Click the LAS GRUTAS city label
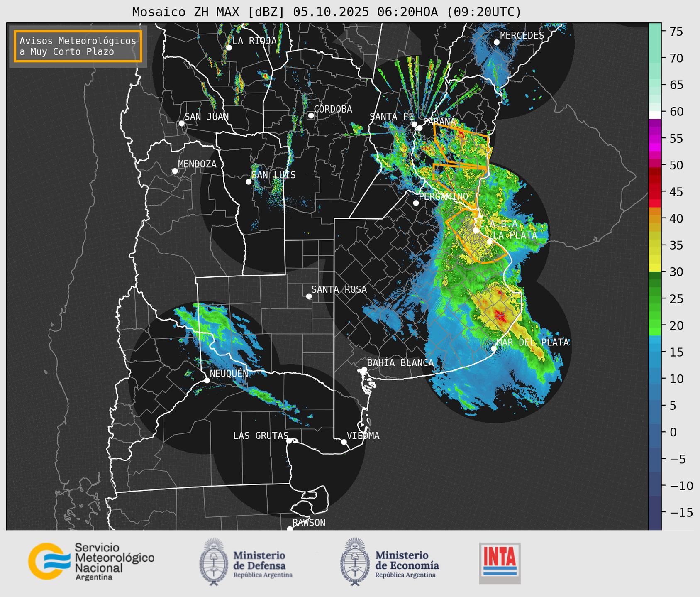 (261, 436)
